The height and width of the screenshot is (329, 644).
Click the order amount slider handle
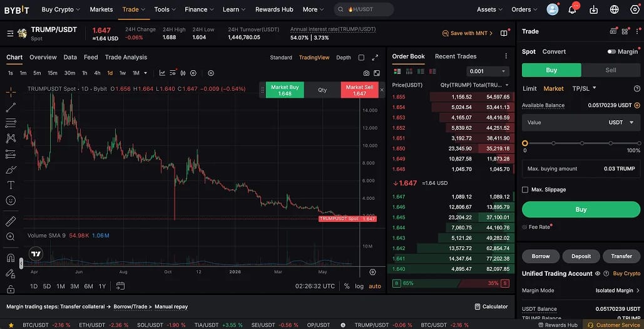pos(525,143)
